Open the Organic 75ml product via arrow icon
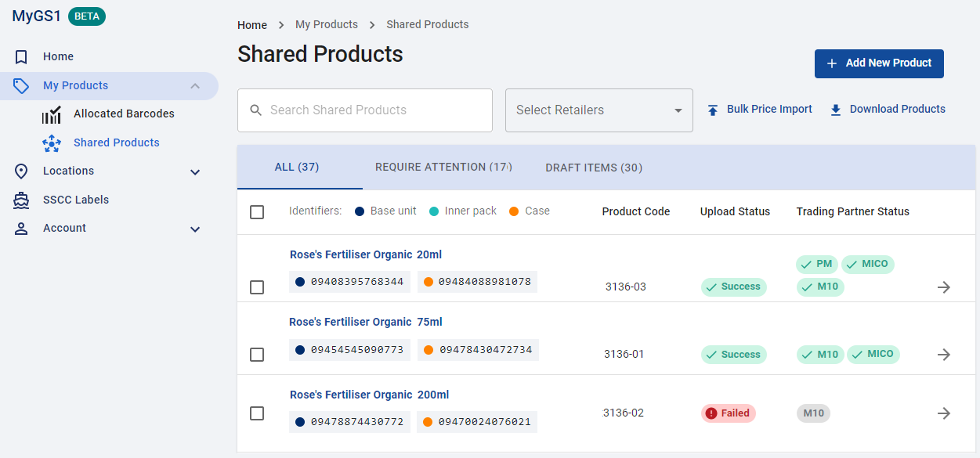Viewport: 980px width, 458px height. (x=944, y=355)
